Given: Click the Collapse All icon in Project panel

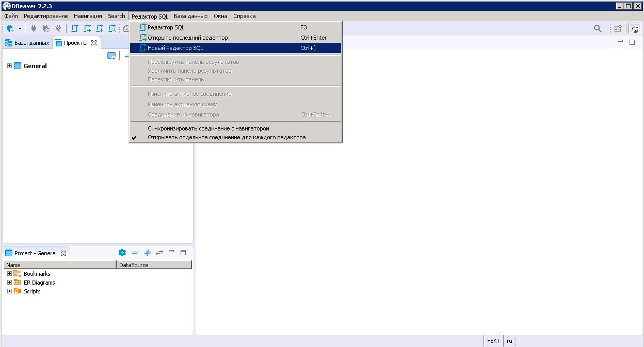Looking at the screenshot, I should click(135, 253).
